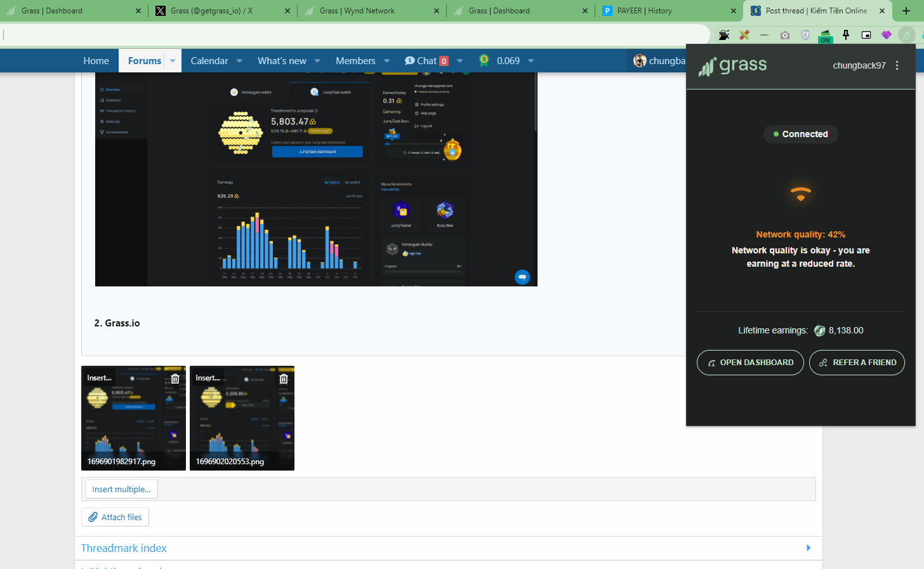924x569 pixels.
Task: Click the camera screenshot extension icon
Action: click(x=785, y=35)
